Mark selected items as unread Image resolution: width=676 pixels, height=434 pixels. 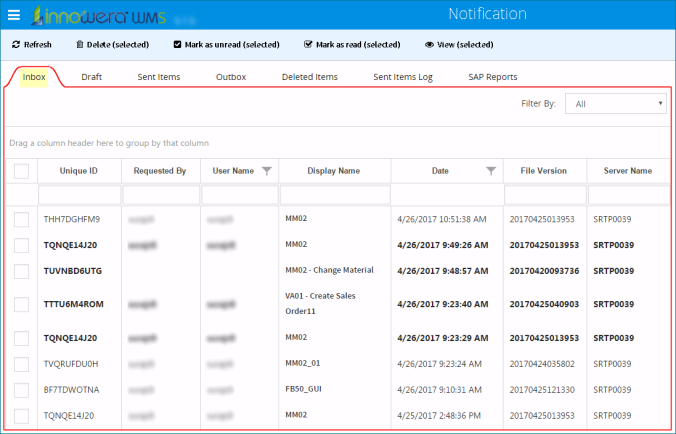226,44
